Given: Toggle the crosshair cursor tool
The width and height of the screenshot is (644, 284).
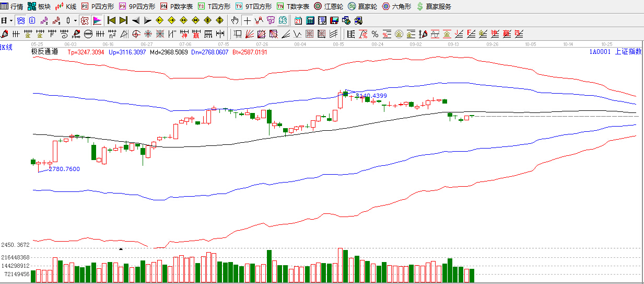Looking at the screenshot, I should pyautogui.click(x=247, y=21).
